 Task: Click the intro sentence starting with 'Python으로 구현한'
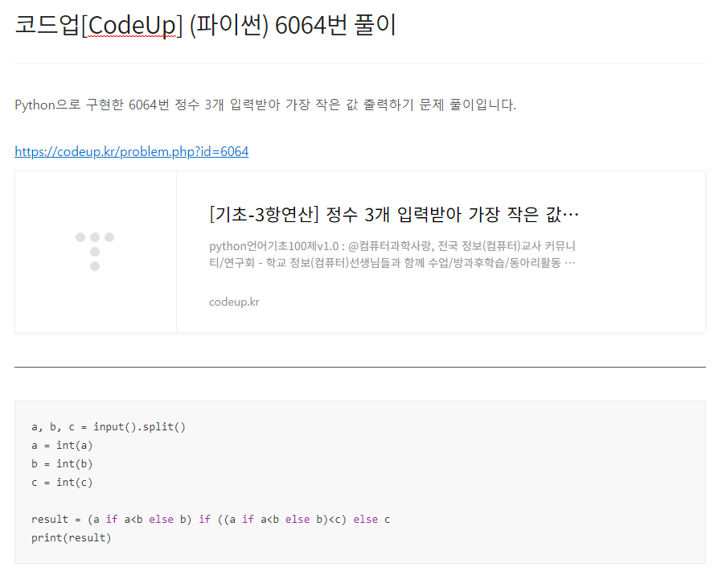[265, 105]
